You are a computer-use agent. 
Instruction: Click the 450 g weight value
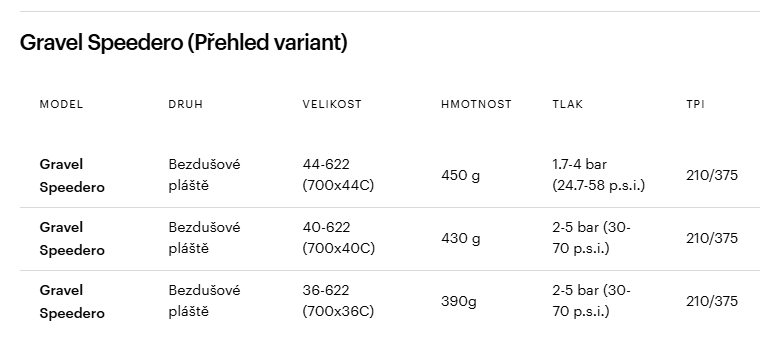pyautogui.click(x=460, y=175)
